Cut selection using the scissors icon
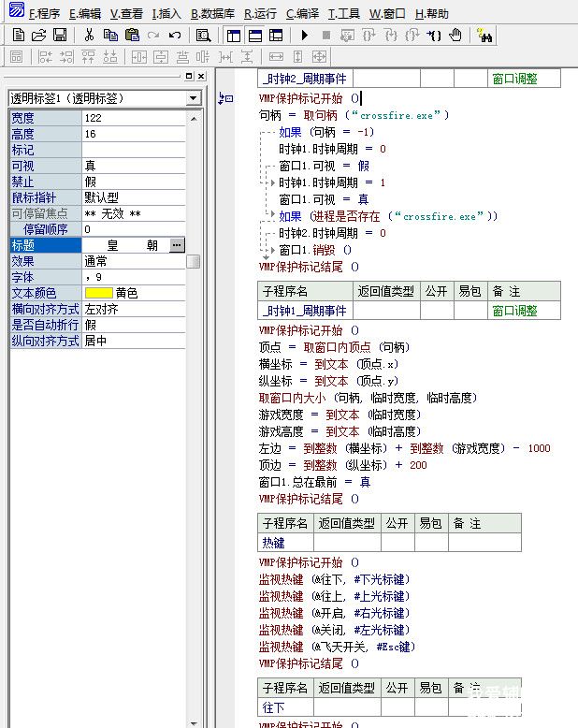 click(x=89, y=36)
